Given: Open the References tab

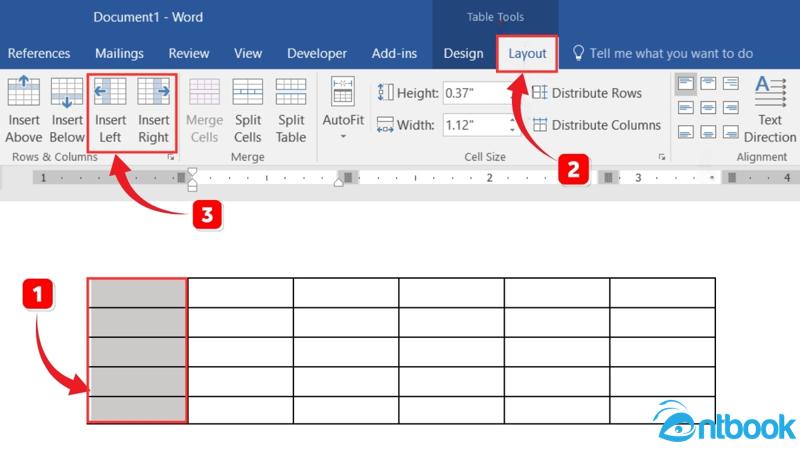Looking at the screenshot, I should pos(39,54).
